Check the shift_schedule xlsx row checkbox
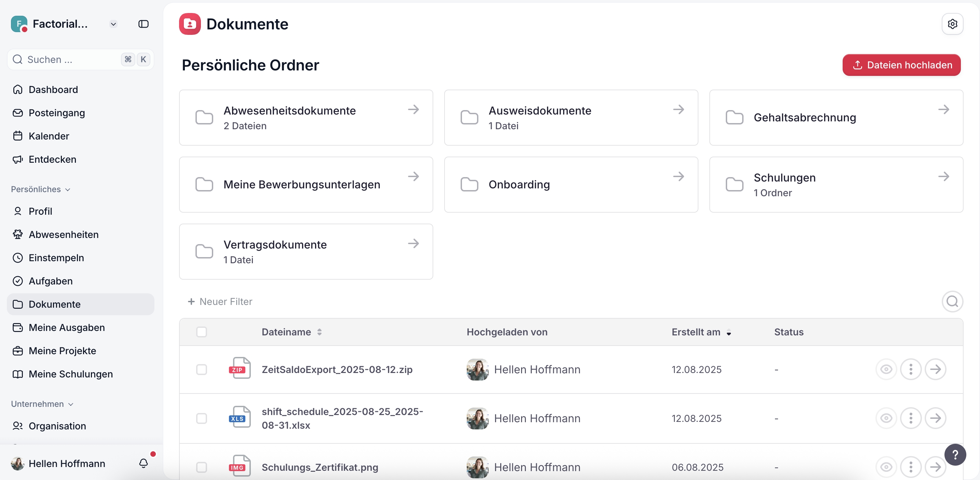Screen dimensions: 980x480 201,418
